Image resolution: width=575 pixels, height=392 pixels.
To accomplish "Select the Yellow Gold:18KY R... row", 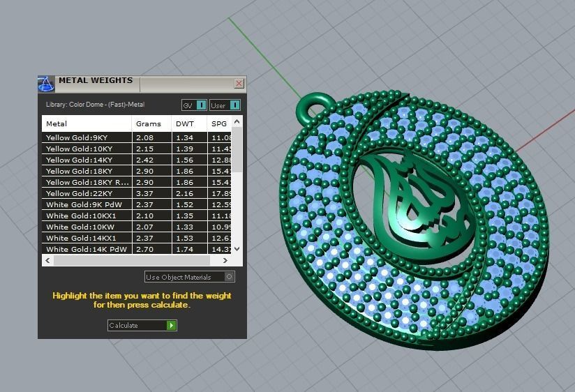I will pos(137,182).
